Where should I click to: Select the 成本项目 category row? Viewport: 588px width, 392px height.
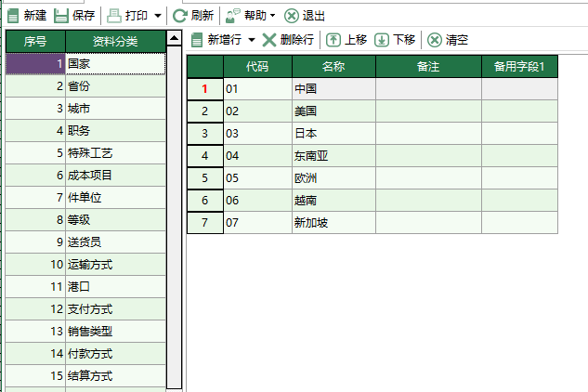point(85,176)
